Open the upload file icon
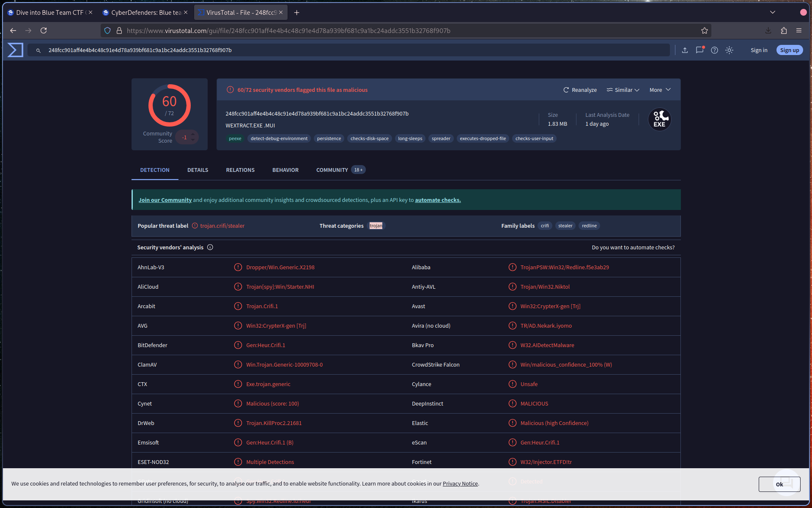Viewport: 812px width, 508px height. (x=685, y=50)
